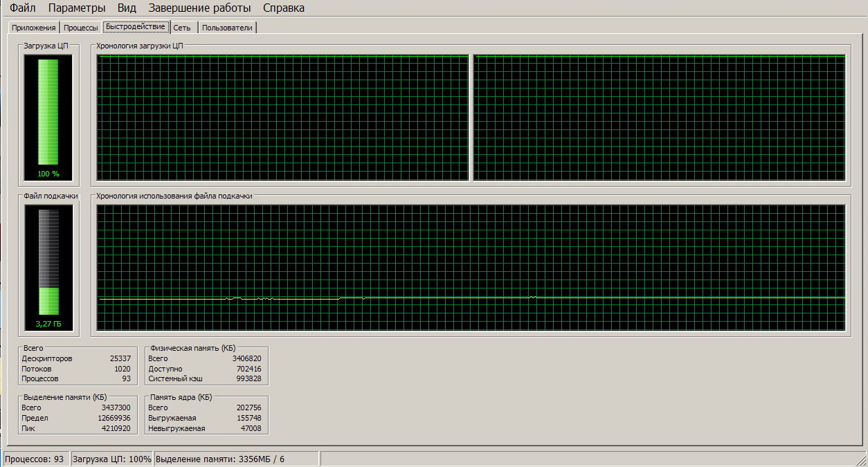
Task: Switch to the Приложения tab
Action: 33,28
